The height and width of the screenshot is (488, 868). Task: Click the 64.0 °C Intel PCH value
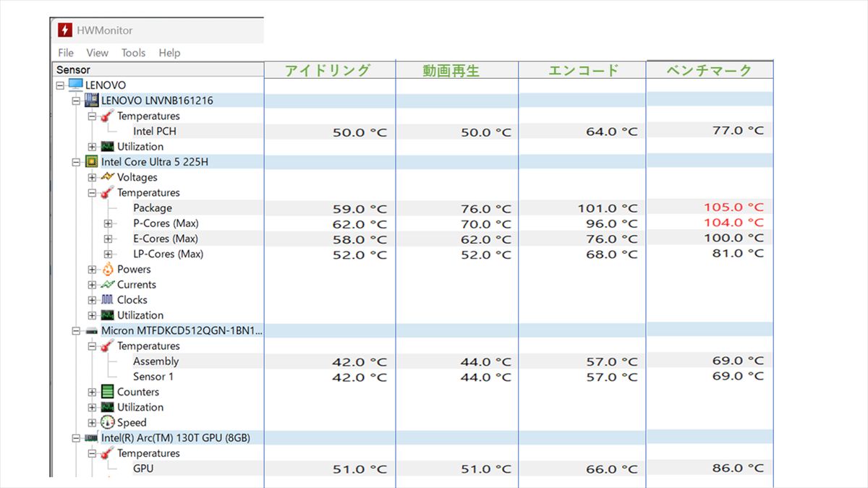coord(612,132)
